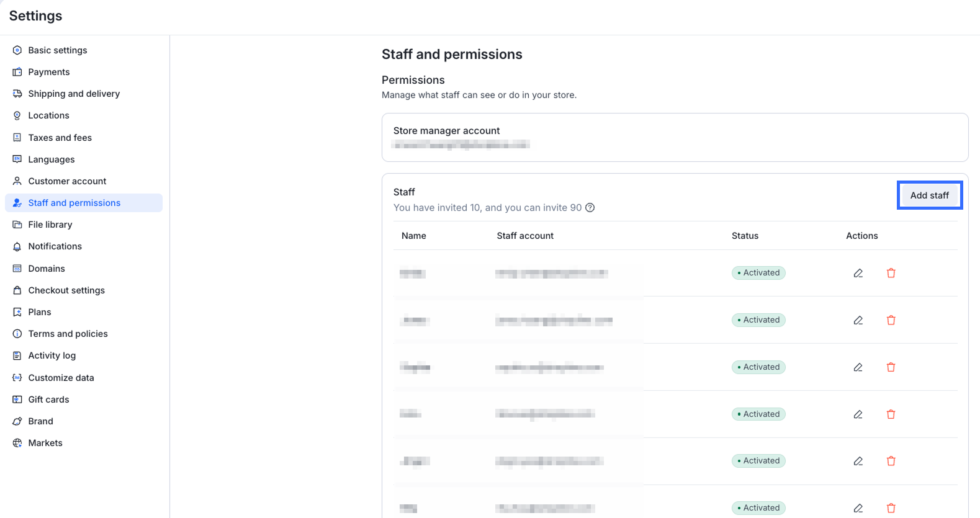Select Gift cards in settings sidebar
Screen dimensions: 980x518
click(x=48, y=400)
